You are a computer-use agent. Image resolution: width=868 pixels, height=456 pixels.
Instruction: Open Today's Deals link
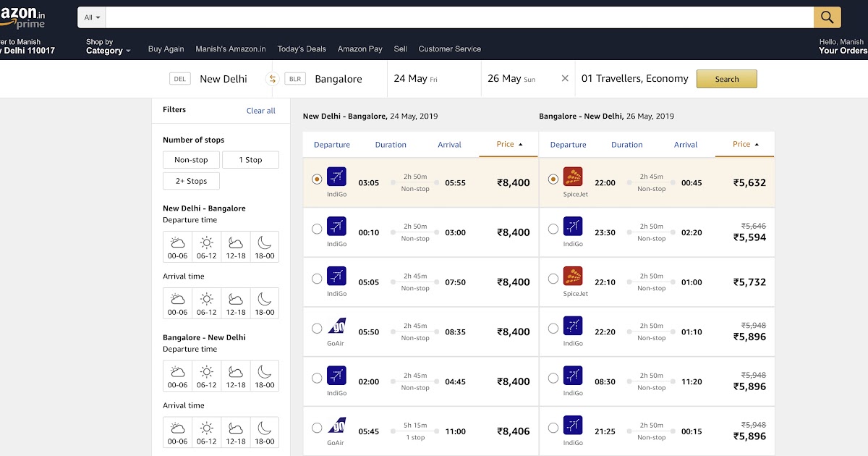click(x=302, y=49)
